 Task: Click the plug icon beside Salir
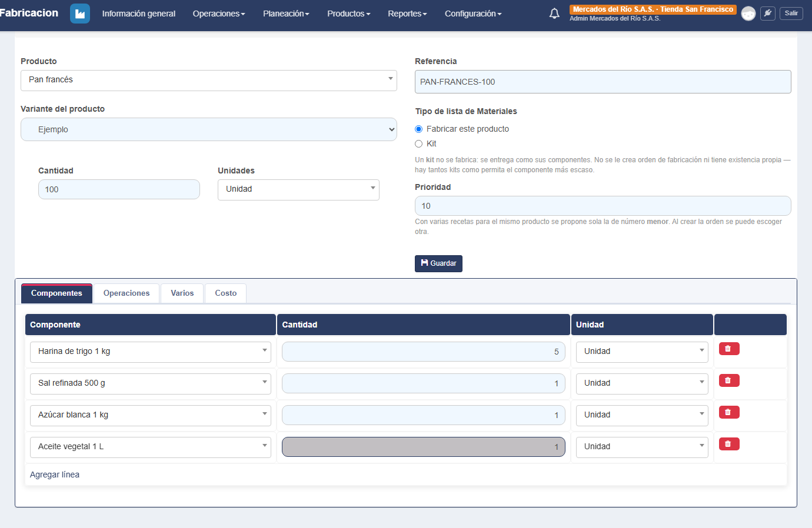[768, 13]
